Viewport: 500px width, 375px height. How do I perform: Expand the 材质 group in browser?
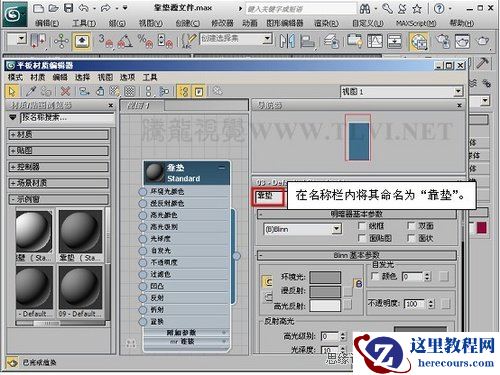point(59,135)
